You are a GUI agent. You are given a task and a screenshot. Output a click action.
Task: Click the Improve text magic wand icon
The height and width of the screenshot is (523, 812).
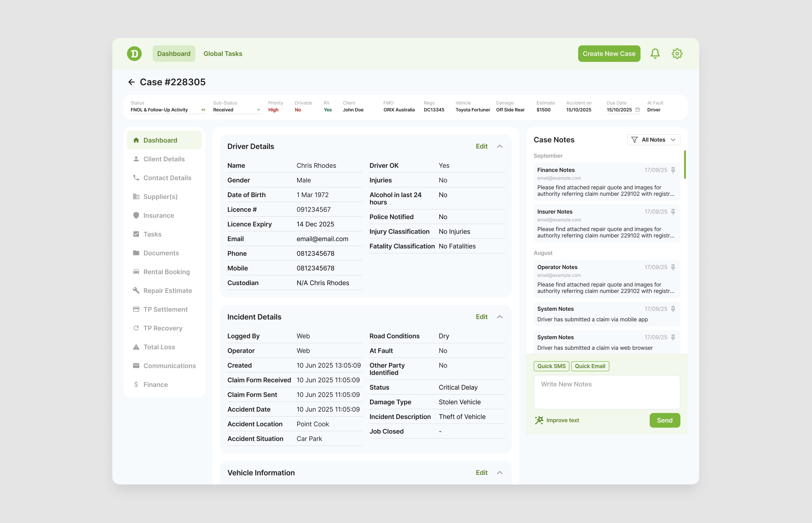(x=539, y=420)
